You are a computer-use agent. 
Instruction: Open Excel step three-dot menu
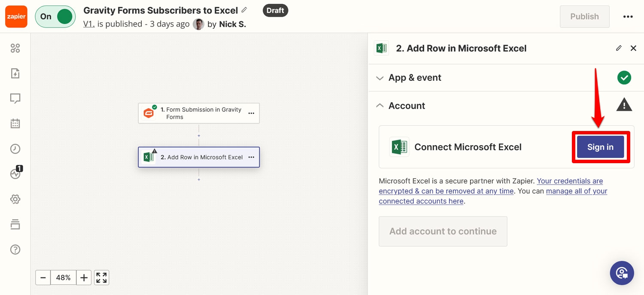[x=251, y=157]
